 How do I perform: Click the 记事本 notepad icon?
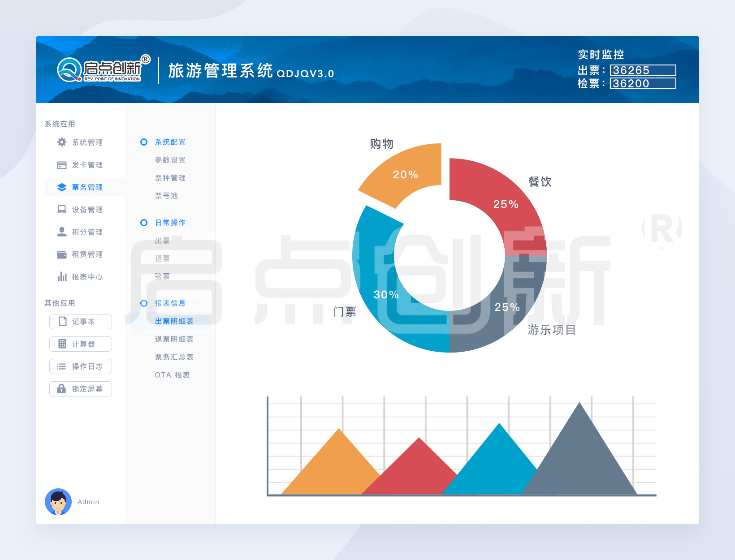62,322
